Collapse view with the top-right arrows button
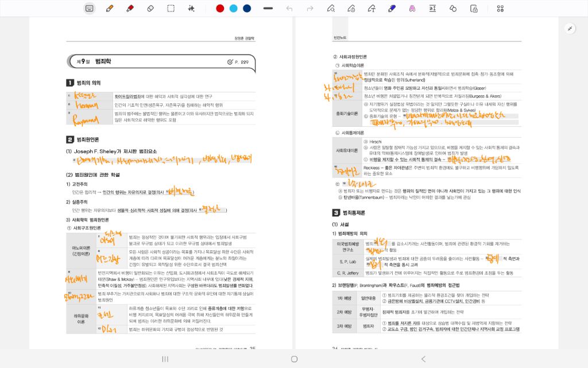This screenshot has width=588, height=368. 570,28
